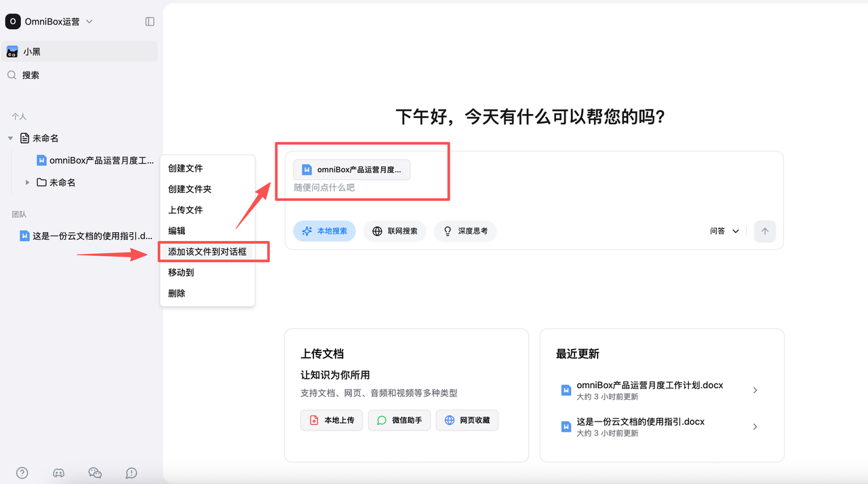
Task: Expand the nested 未命名 folder
Action: click(27, 183)
